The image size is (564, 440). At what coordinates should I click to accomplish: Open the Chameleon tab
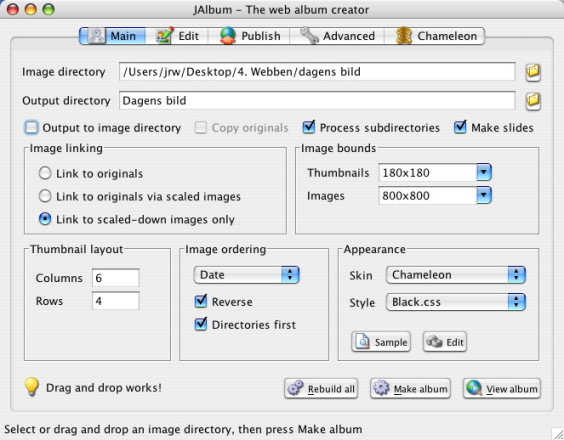(x=435, y=36)
